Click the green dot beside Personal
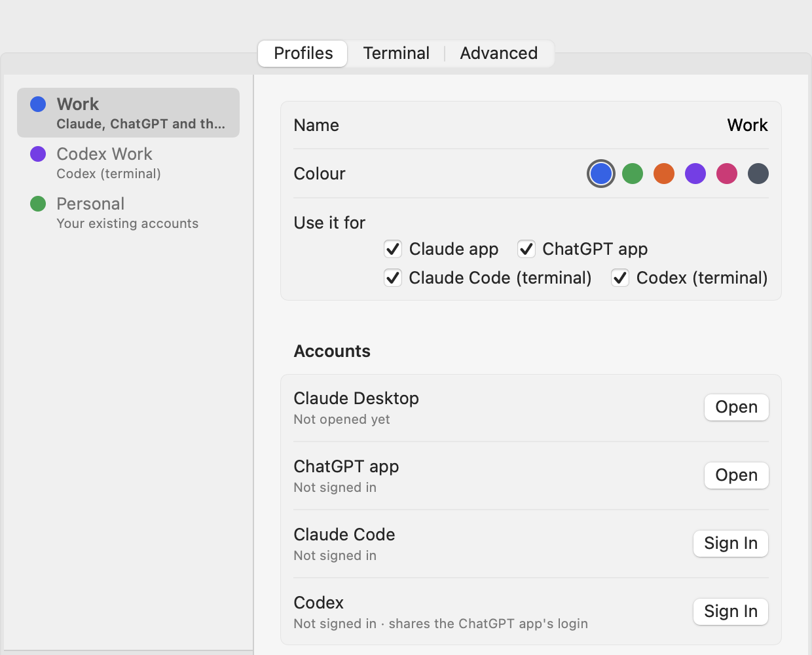The height and width of the screenshot is (655, 812). tap(38, 204)
